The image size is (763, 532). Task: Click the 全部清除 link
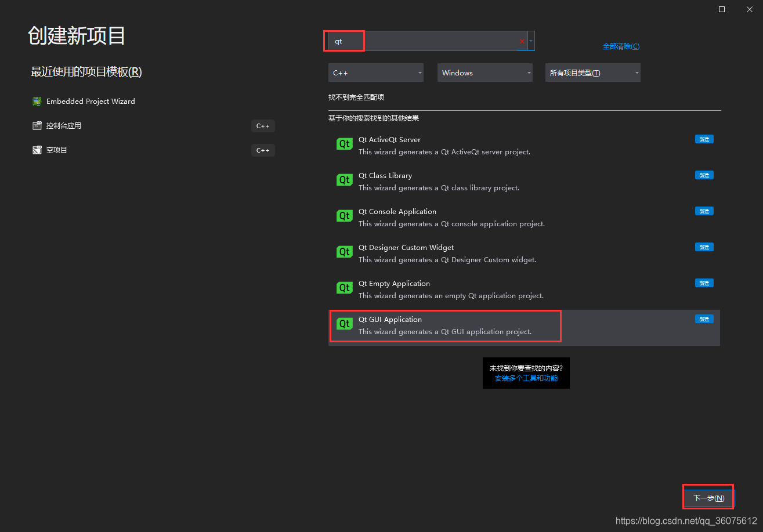click(621, 46)
